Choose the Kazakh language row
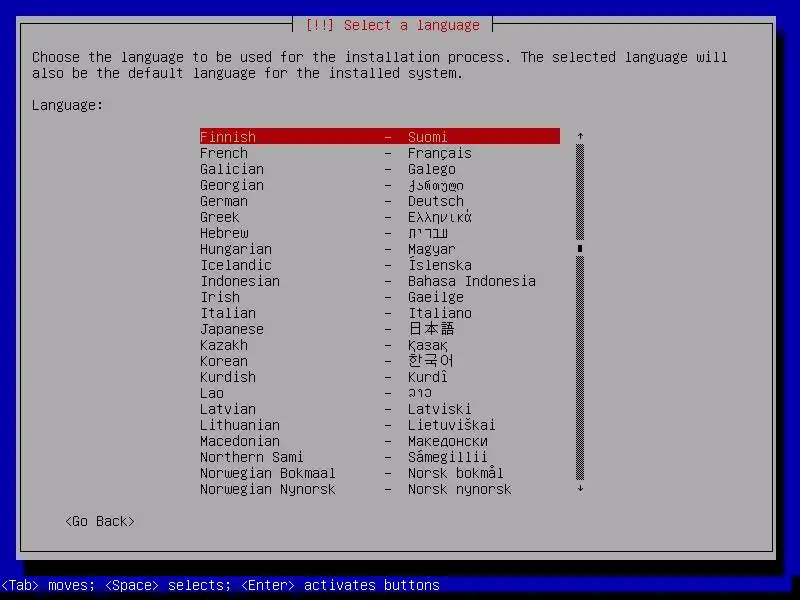This screenshot has width=800, height=600. click(x=380, y=345)
